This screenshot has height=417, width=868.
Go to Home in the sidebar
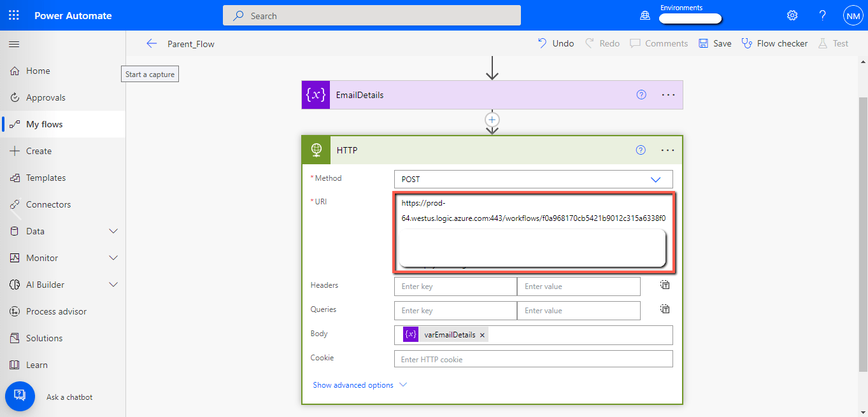62,71
